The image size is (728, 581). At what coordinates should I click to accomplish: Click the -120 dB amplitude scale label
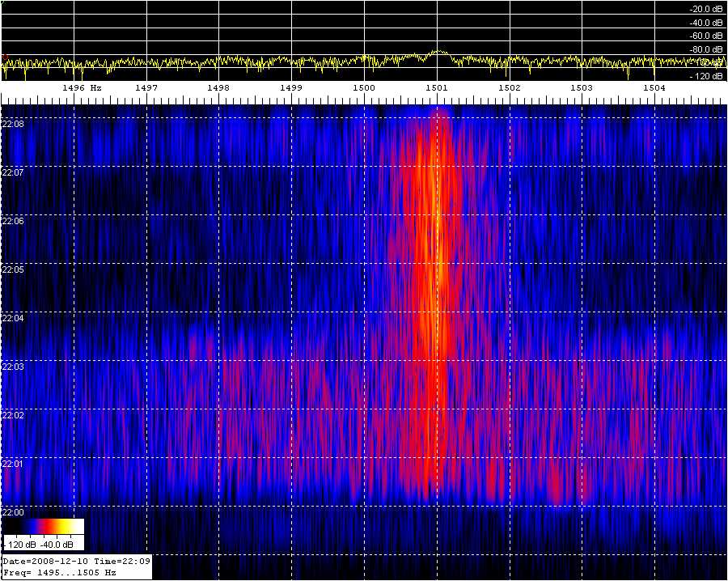point(707,76)
